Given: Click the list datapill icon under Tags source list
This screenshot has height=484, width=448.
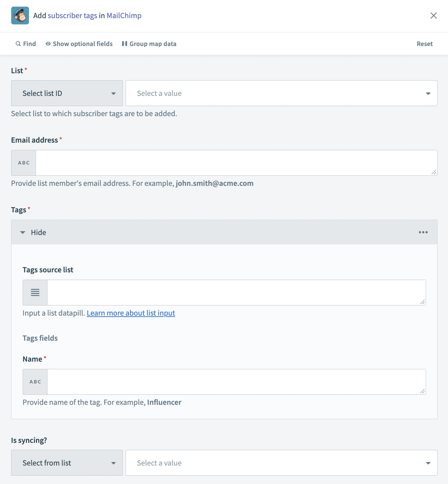Looking at the screenshot, I should pyautogui.click(x=35, y=292).
